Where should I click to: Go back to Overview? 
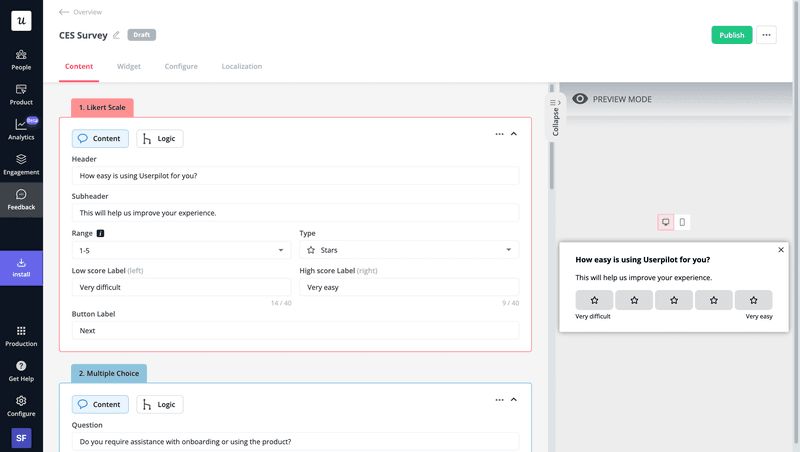pos(80,12)
